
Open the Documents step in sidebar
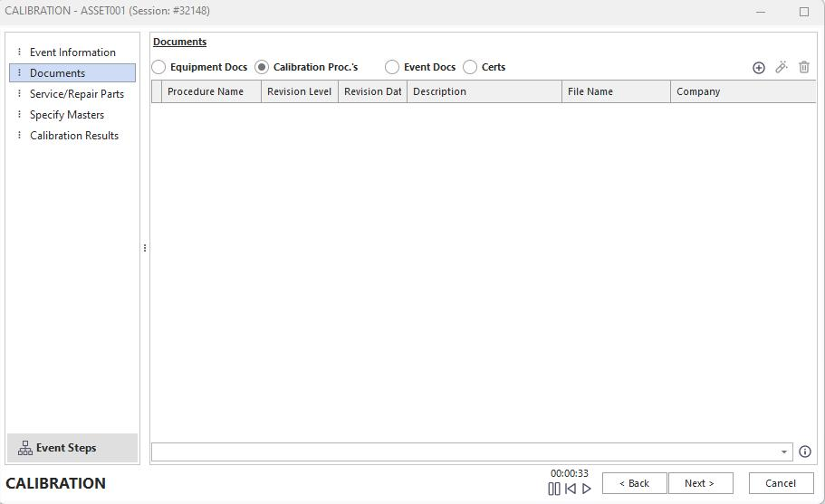[x=72, y=73]
